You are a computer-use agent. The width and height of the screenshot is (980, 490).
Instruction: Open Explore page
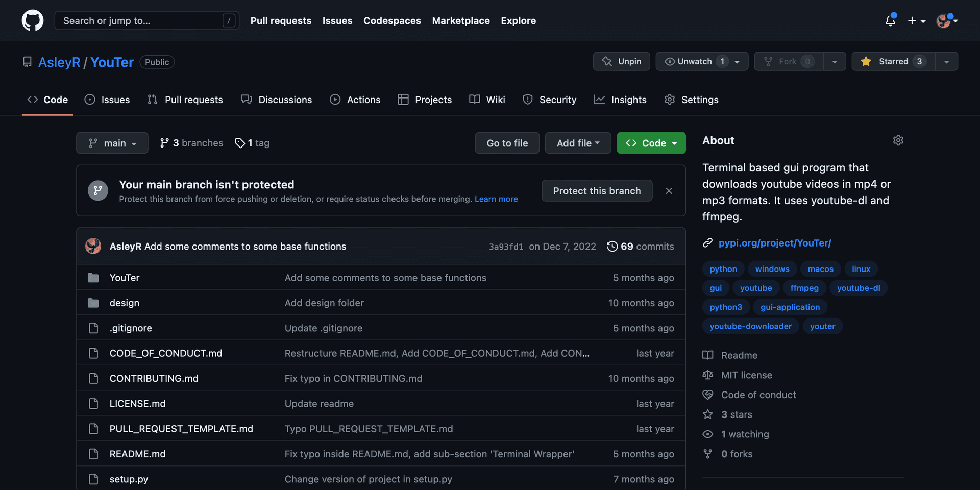point(518,20)
